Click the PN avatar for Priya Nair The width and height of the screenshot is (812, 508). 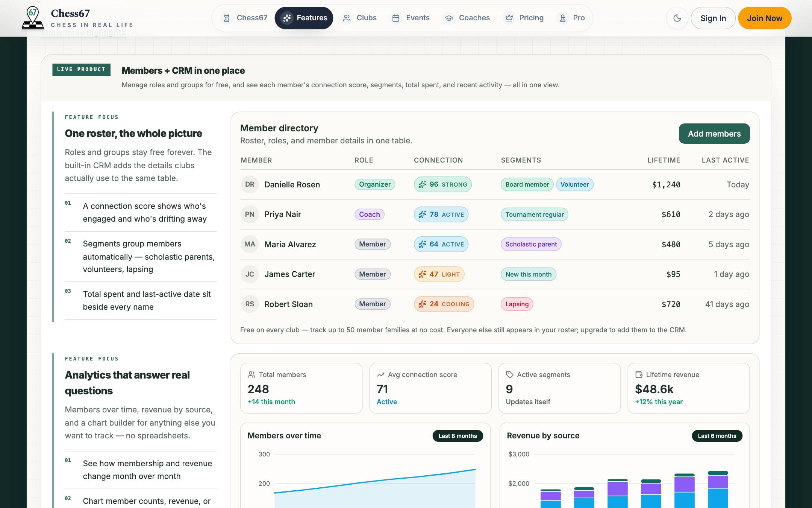[x=250, y=214]
